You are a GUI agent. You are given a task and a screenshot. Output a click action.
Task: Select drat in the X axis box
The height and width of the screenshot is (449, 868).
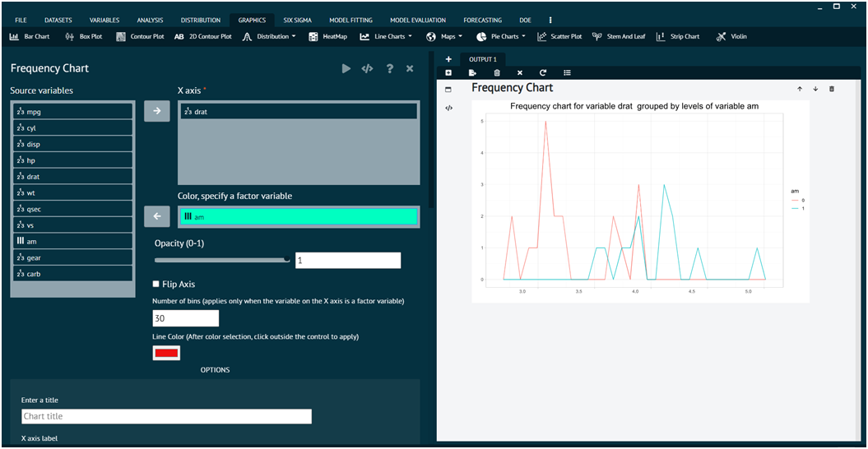tap(299, 111)
